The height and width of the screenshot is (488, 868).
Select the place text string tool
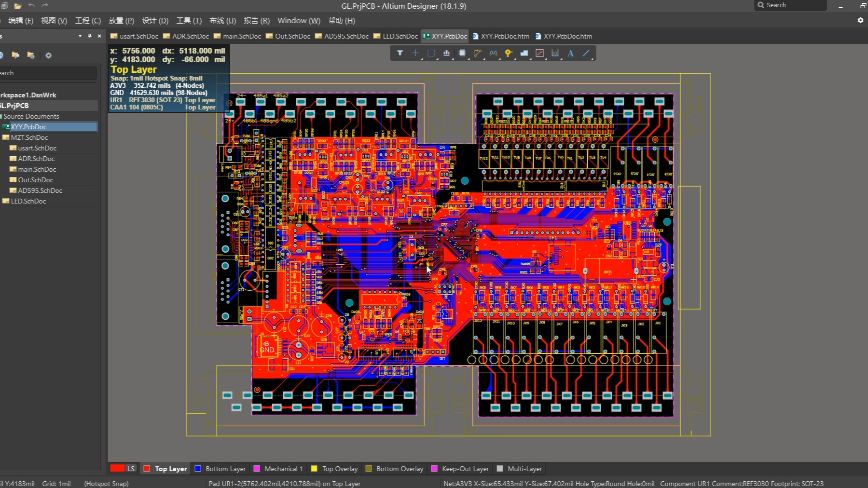coord(570,53)
